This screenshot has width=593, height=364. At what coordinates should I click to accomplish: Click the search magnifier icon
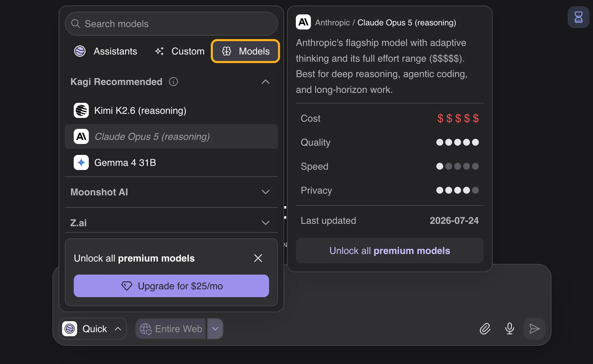[x=75, y=24]
